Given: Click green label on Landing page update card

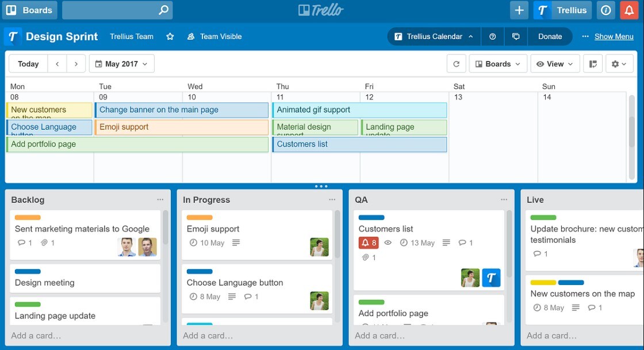Looking at the screenshot, I should pyautogui.click(x=28, y=305).
